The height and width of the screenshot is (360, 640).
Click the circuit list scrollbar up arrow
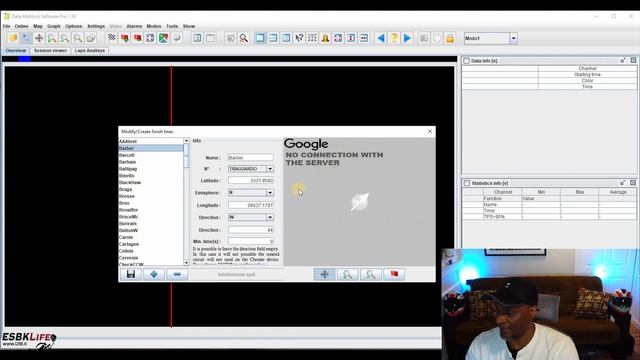187,141
